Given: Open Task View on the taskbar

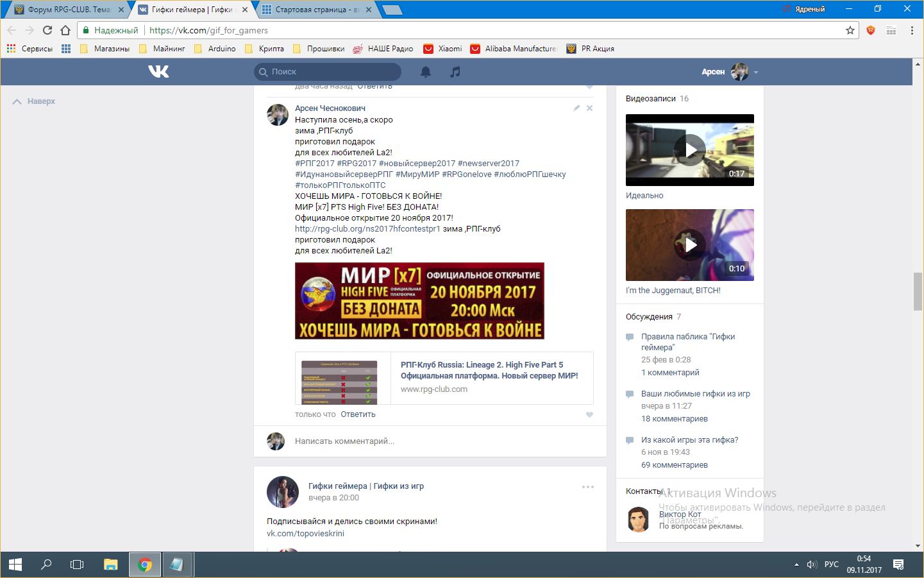Looking at the screenshot, I should pos(77,565).
